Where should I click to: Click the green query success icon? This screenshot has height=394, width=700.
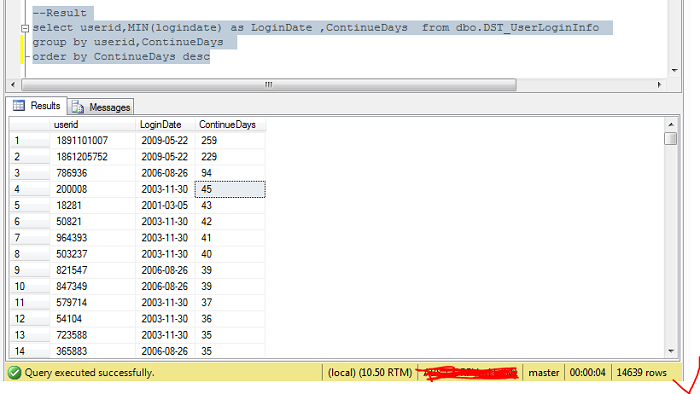14,372
